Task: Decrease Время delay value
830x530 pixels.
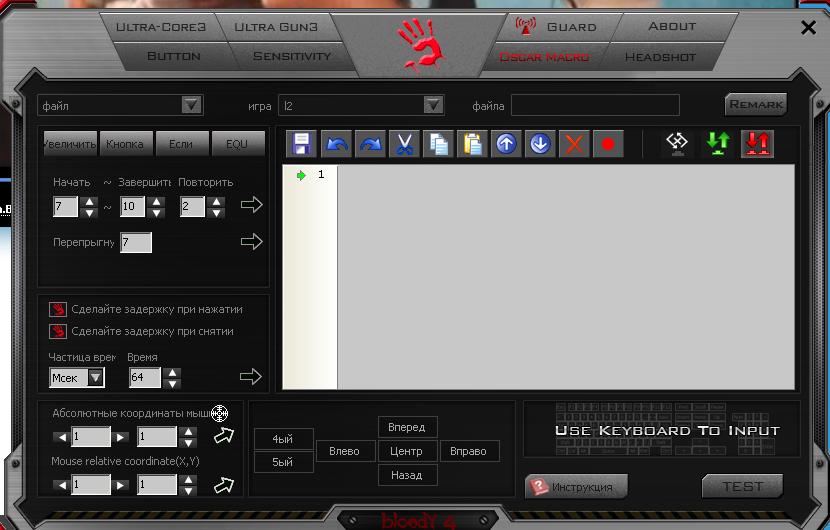Action: [x=172, y=383]
